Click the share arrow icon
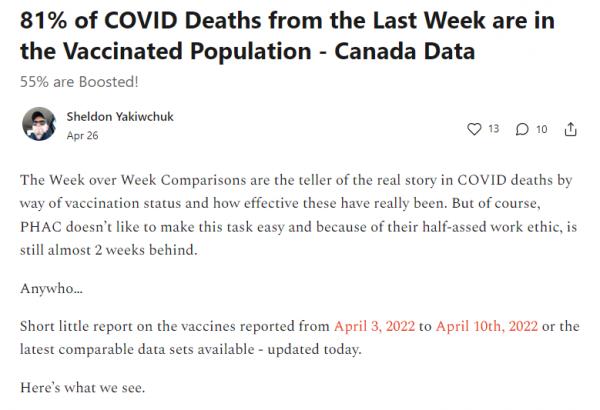The height and width of the screenshot is (410, 600). tap(570, 128)
